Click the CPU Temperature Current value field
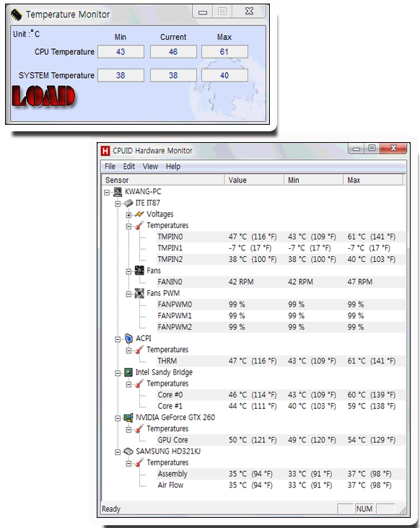Image resolution: width=420 pixels, height=528 pixels. coord(173,52)
